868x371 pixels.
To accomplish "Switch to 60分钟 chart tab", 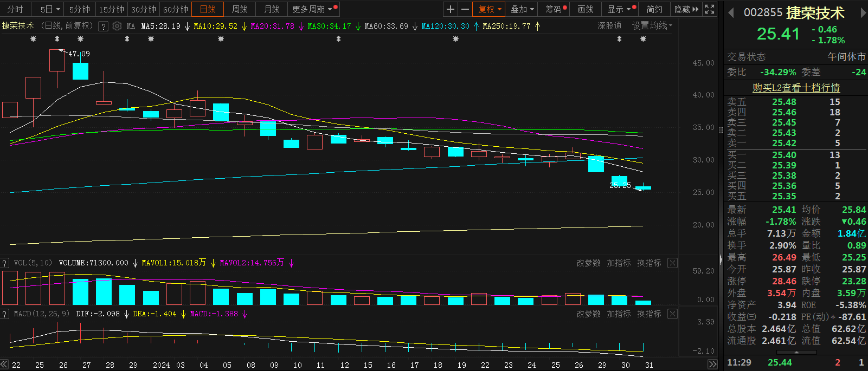I will coord(175,9).
